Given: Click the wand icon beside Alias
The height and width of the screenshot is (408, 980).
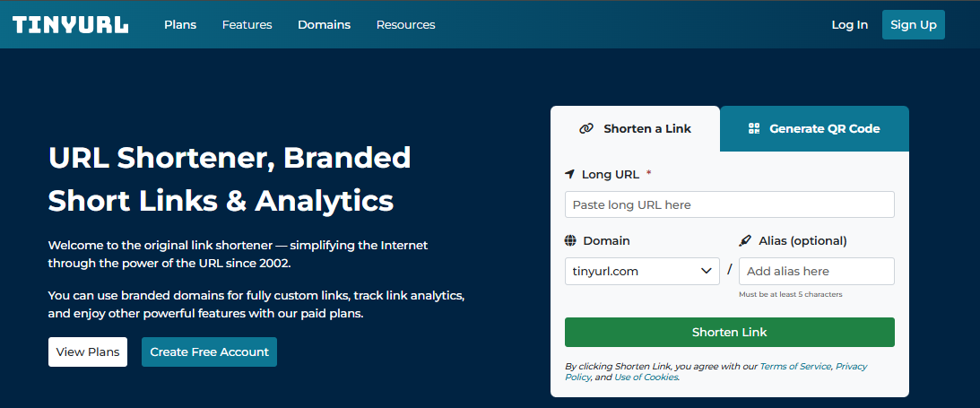Looking at the screenshot, I should click(744, 240).
